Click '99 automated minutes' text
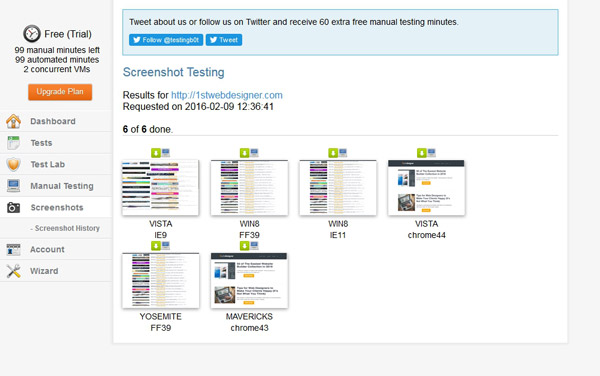Viewport: 600px width, 376px height. 57,60
